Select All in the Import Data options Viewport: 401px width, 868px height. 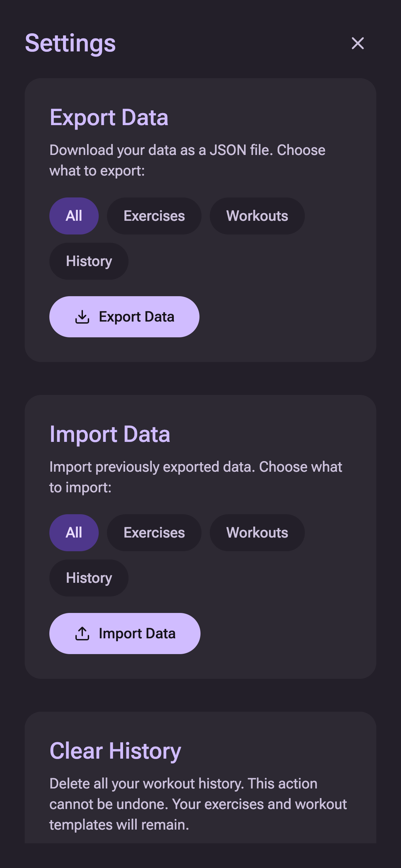click(x=74, y=532)
